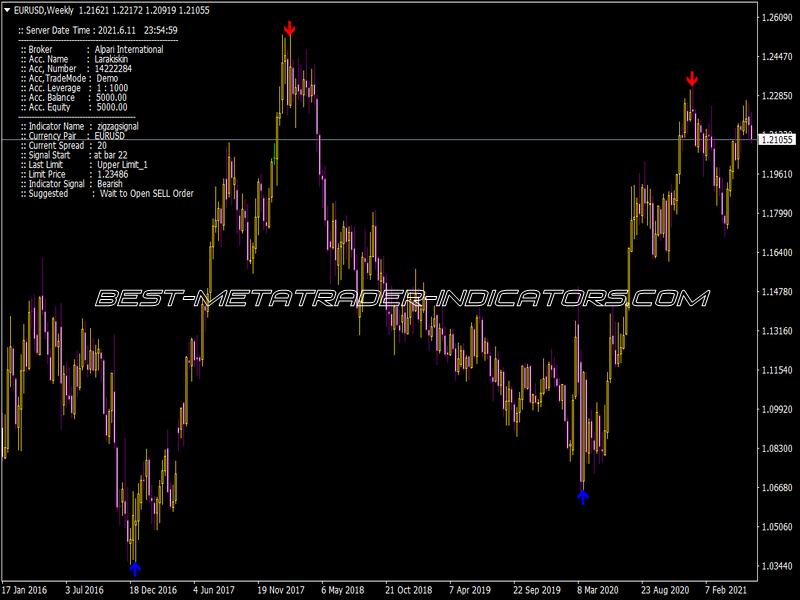Click the Acc. Name Larakiskin line
Viewport: 800px width, 600px height.
tap(74, 59)
